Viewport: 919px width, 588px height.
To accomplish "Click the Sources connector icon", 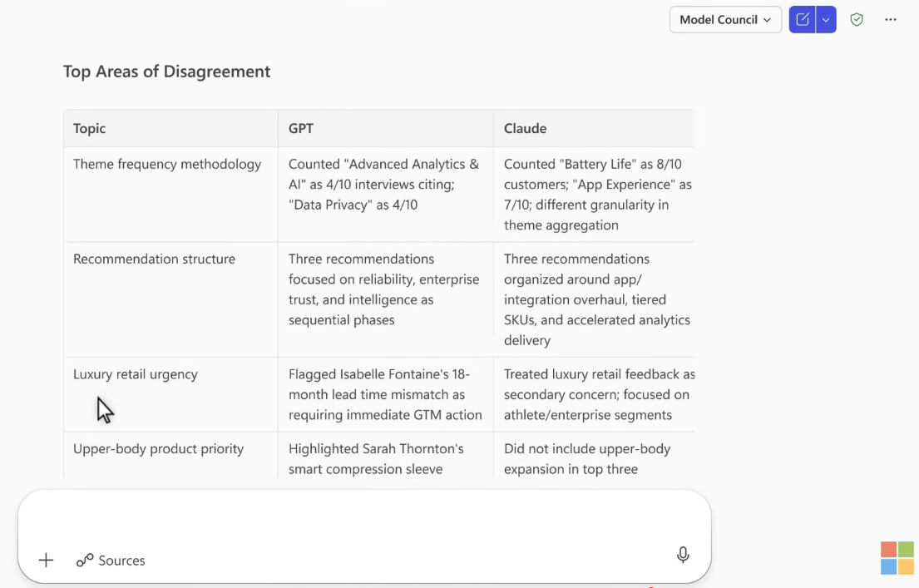I will pyautogui.click(x=85, y=561).
